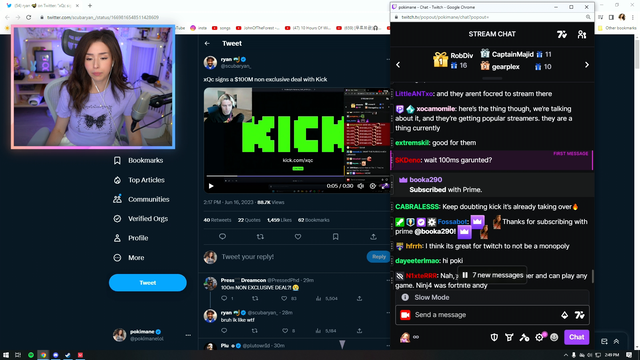Click the red camera icon in chat input

coord(405,315)
